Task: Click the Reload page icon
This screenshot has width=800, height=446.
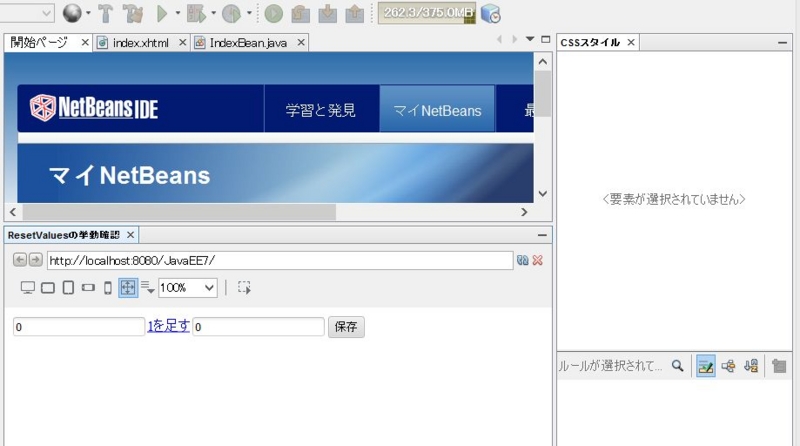Action: pos(522,260)
